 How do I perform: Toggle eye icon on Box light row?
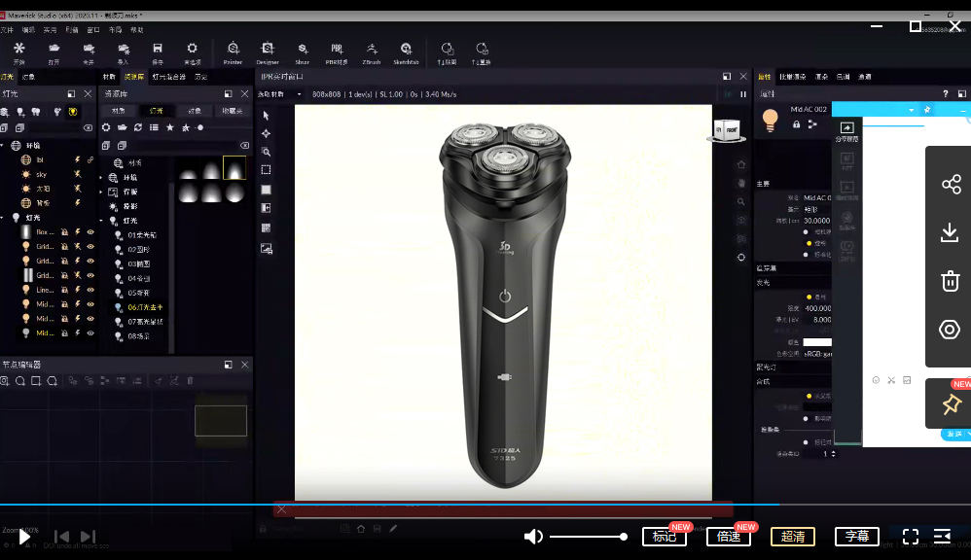tap(90, 232)
